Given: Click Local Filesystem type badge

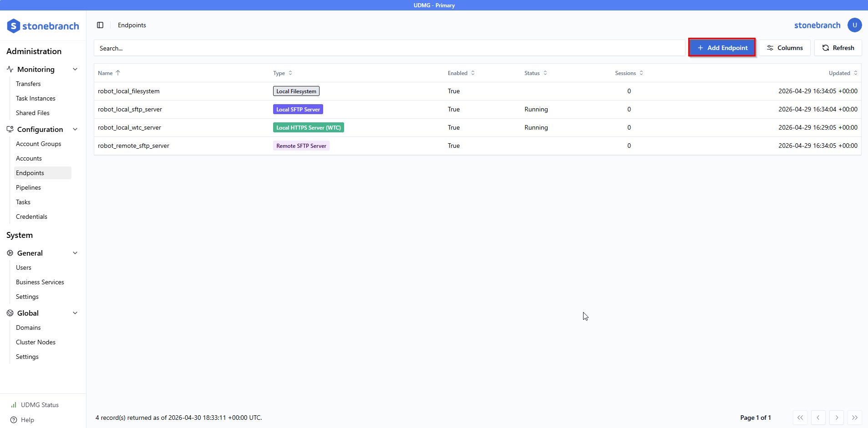Looking at the screenshot, I should (x=296, y=91).
